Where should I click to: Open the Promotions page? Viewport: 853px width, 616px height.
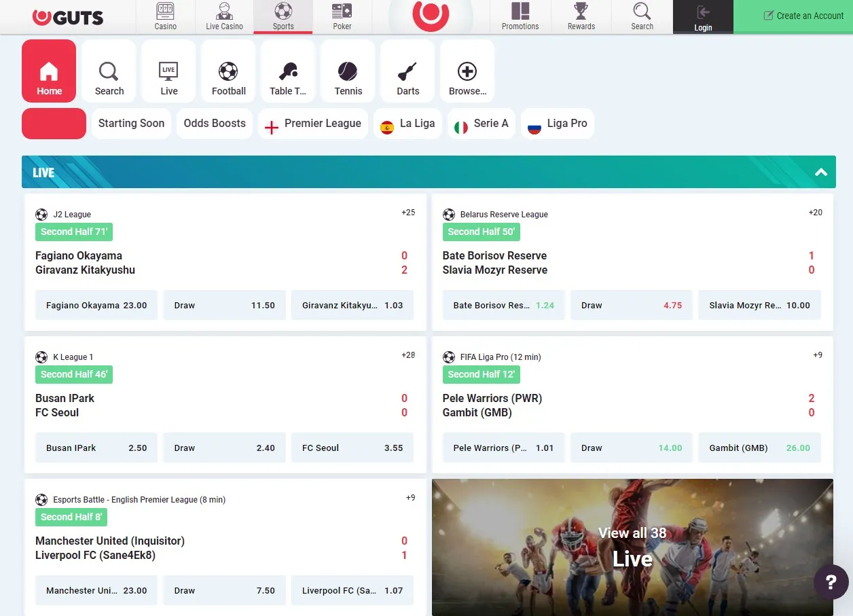point(520,17)
